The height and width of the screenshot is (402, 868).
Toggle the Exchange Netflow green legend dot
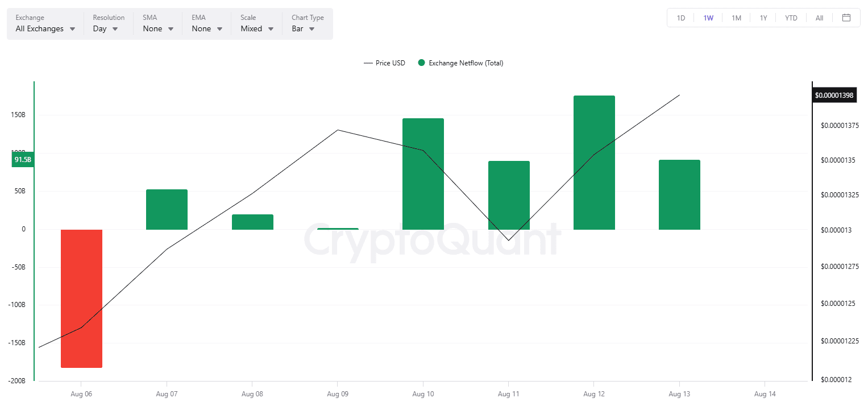tap(421, 63)
